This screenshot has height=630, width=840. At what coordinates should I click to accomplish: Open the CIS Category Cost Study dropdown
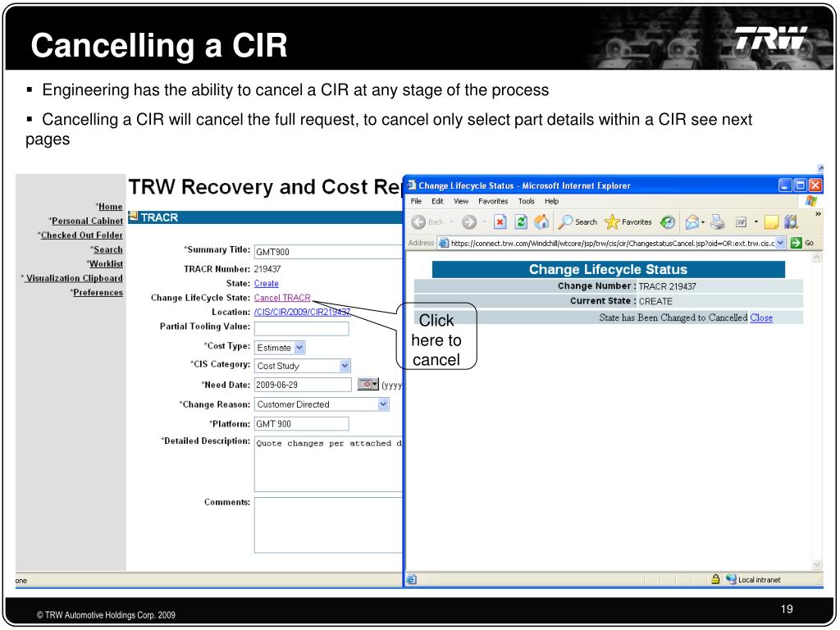pos(345,366)
